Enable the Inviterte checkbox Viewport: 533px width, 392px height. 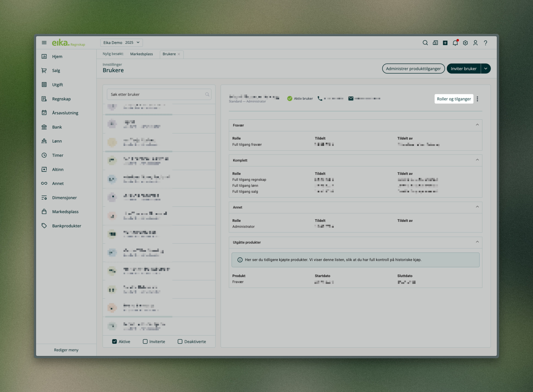click(145, 341)
